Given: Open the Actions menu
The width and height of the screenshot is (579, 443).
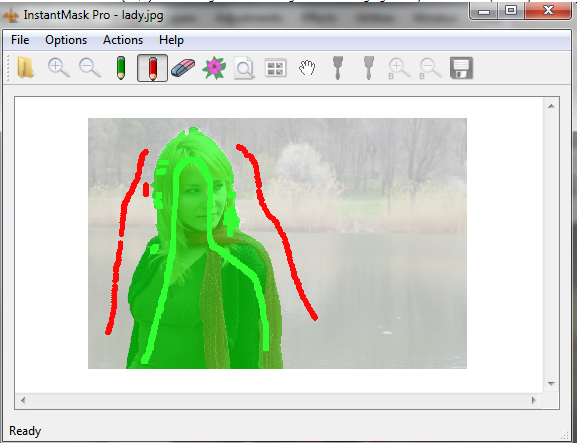Looking at the screenshot, I should click(x=123, y=40).
